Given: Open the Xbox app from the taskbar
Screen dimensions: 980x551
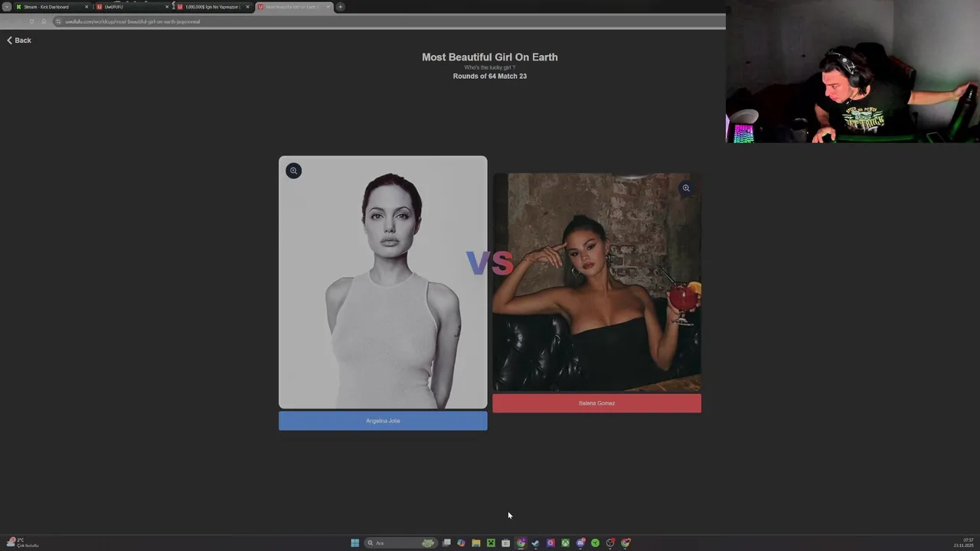Looking at the screenshot, I should (x=565, y=543).
